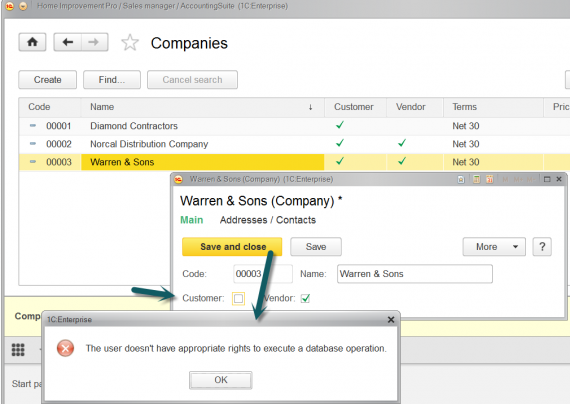Switch to the Main tab
Viewport: 570px width, 404px height.
click(192, 220)
